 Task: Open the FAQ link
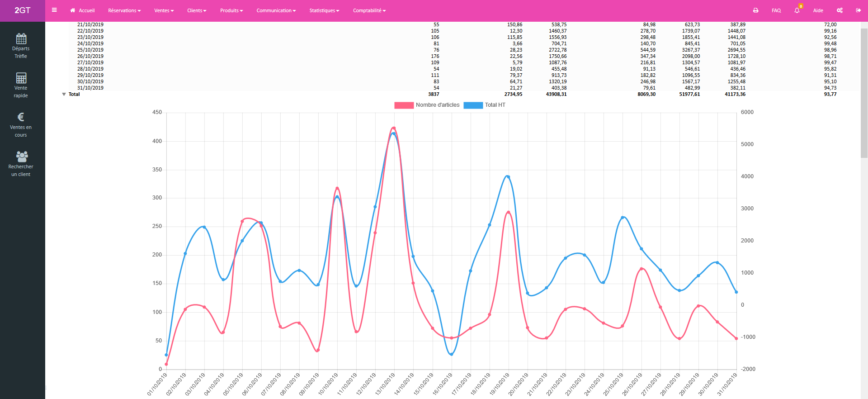click(776, 10)
